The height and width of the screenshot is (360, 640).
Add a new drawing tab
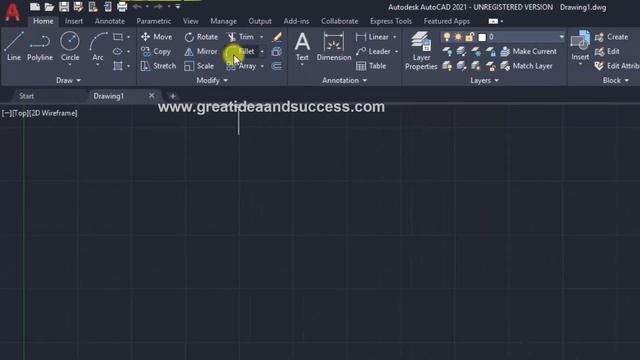tap(173, 96)
